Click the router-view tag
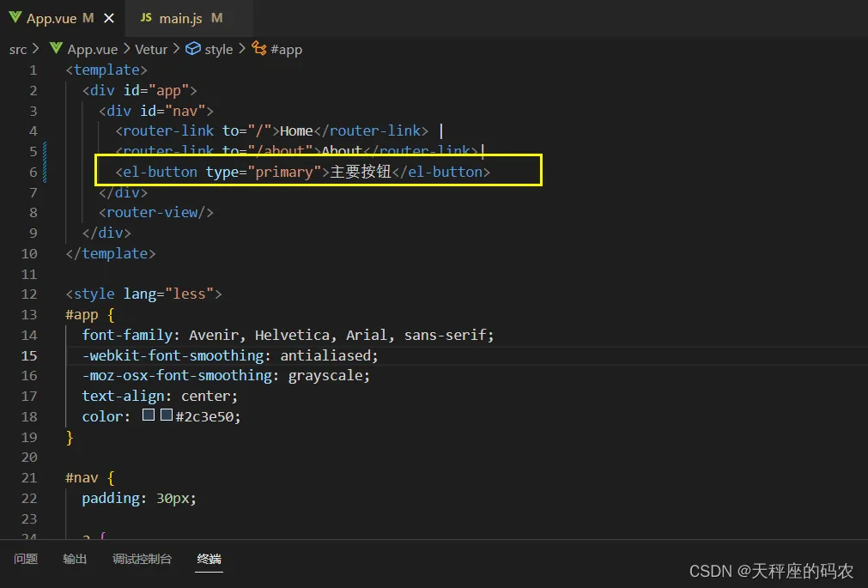This screenshot has height=588, width=868. [156, 213]
